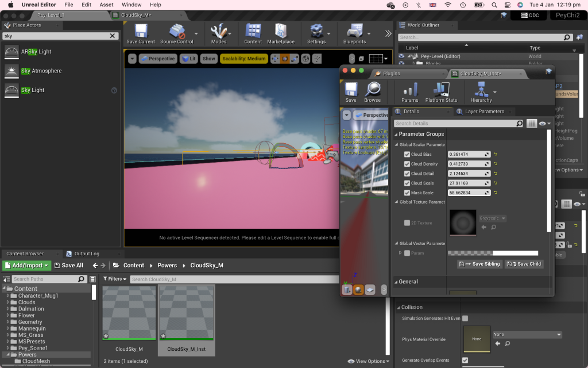Click the Save Sibling button
Viewport: 588px width, 368px height.
click(x=479, y=264)
